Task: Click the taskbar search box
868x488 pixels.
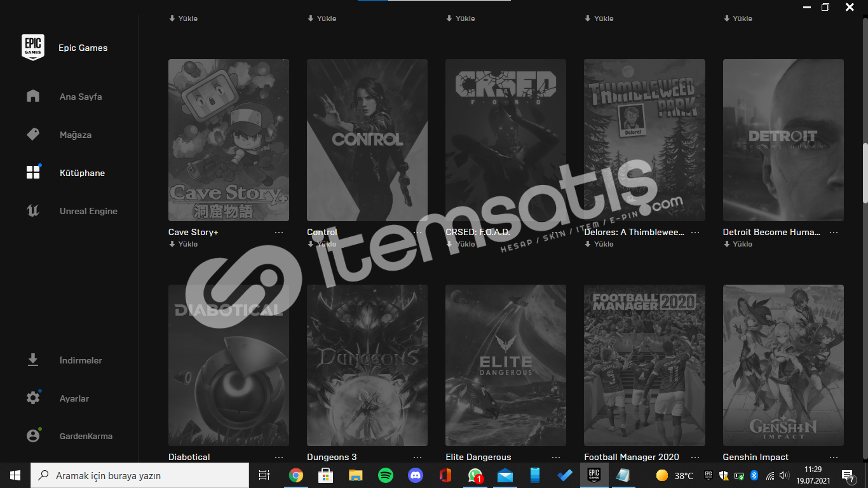Action: point(140,475)
